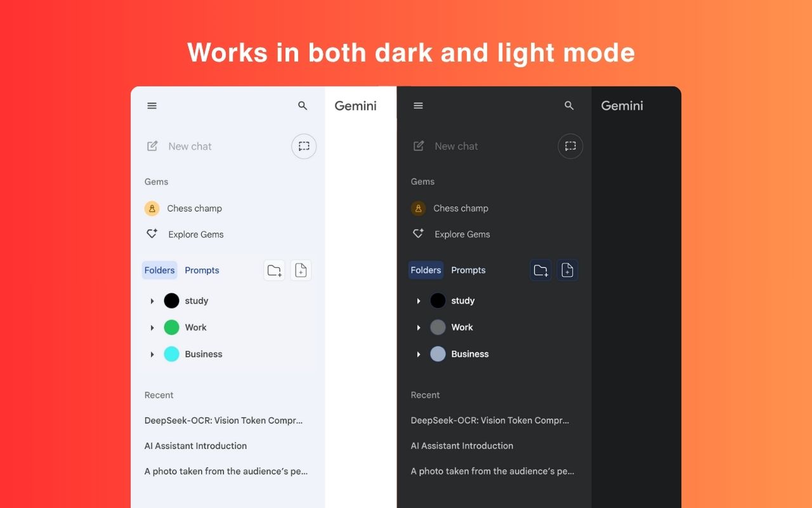Click the expand window icon next to New chat

point(304,146)
